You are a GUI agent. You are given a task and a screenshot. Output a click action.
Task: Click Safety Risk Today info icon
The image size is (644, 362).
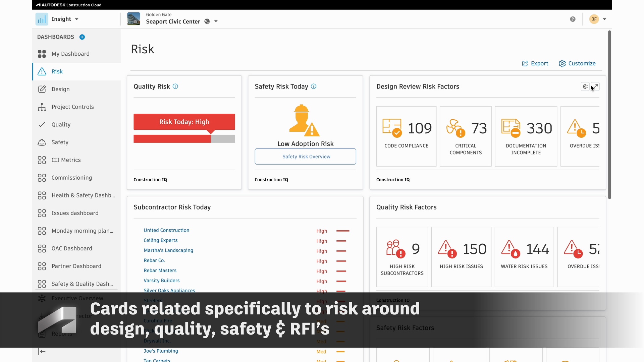tap(314, 86)
